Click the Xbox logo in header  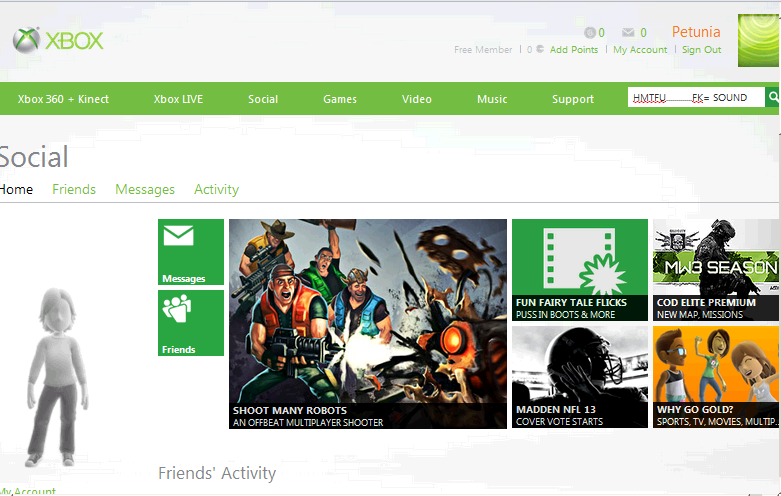coord(58,40)
